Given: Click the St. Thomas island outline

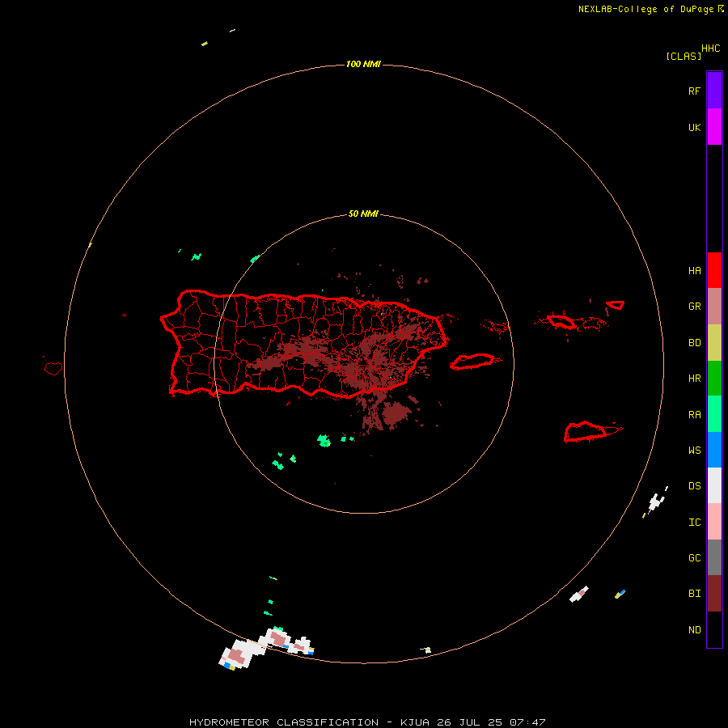Looking at the screenshot, I should coord(561,321).
